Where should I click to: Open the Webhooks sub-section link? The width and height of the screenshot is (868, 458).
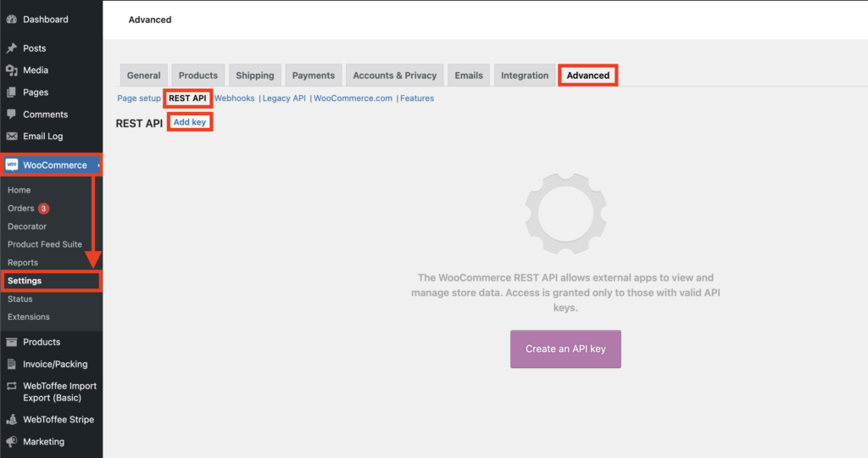pyautogui.click(x=235, y=98)
